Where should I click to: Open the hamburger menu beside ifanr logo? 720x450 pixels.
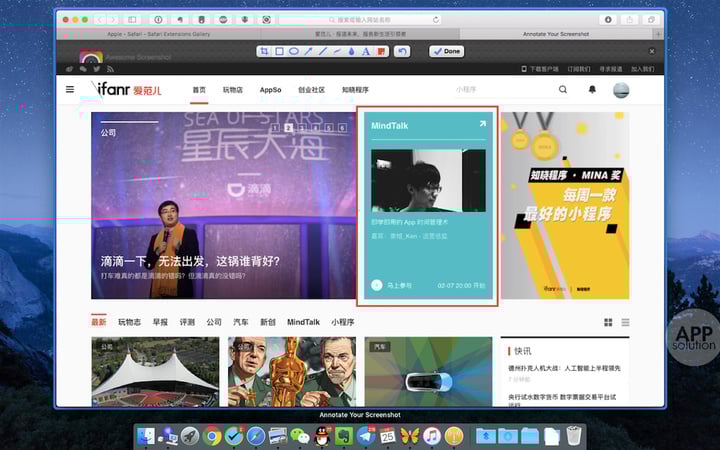coord(70,89)
